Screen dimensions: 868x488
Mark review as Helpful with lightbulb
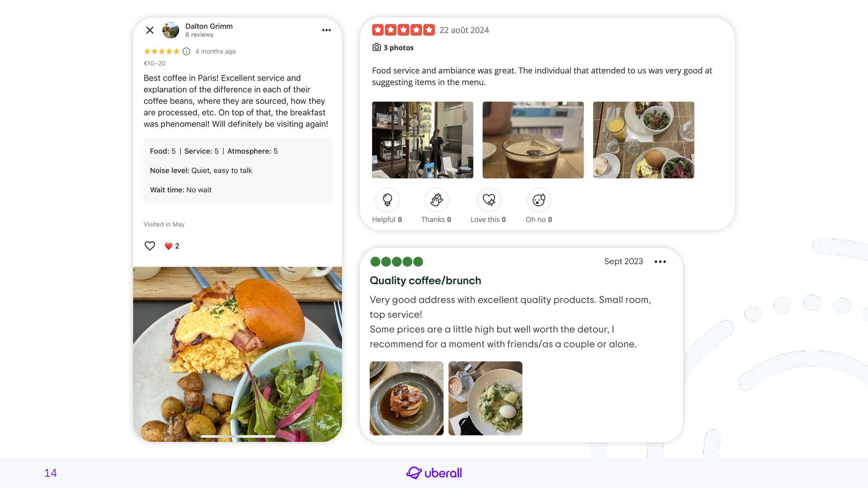[x=387, y=200]
